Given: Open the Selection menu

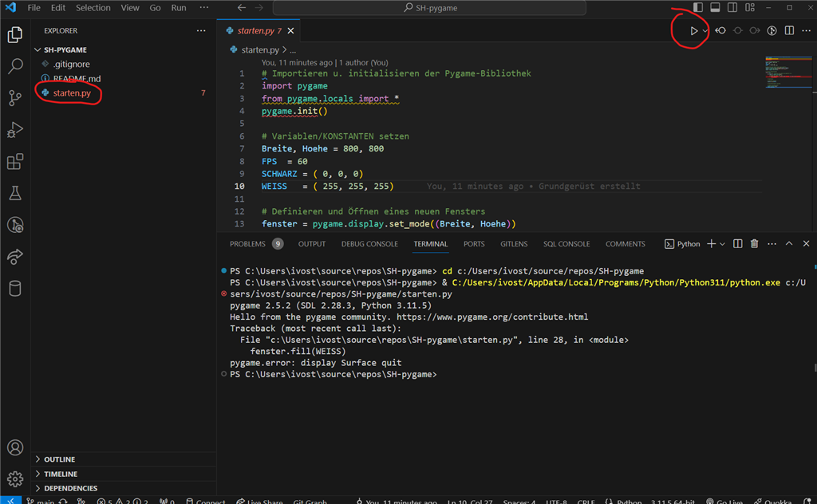Looking at the screenshot, I should coord(93,8).
